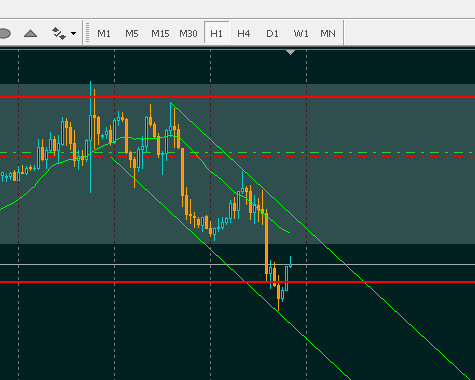Switch chart to M5 timeframe

pos(132,33)
